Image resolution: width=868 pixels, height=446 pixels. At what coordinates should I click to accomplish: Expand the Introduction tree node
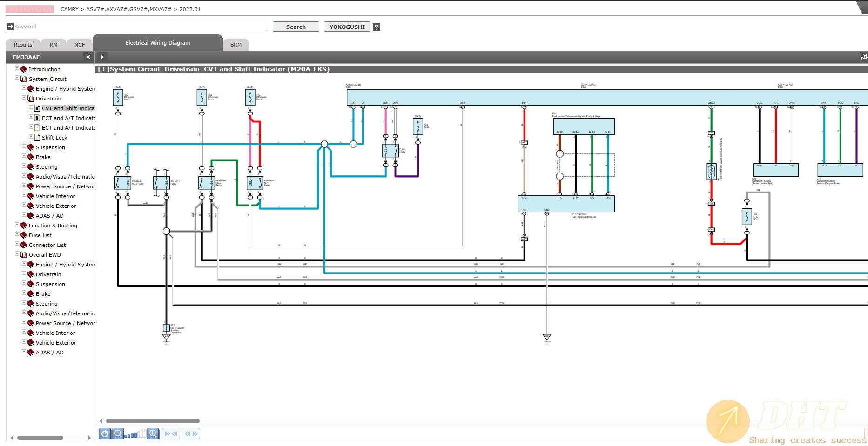(x=17, y=68)
